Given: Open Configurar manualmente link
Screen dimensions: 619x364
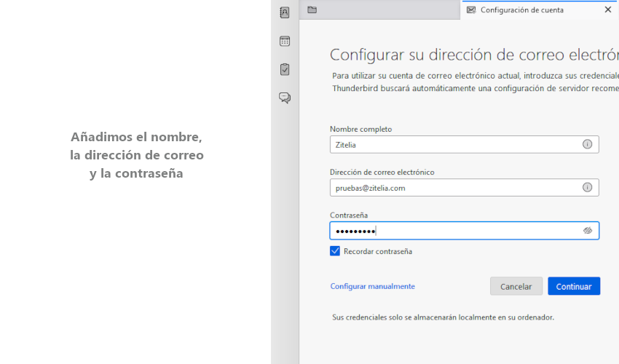Looking at the screenshot, I should 372,286.
